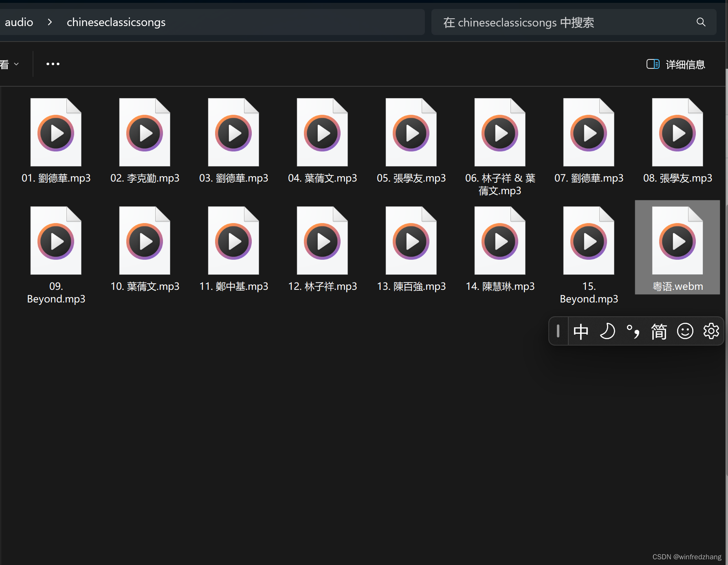Viewport: 728px width, 565px height.
Task: Toggle IME Chinese/English mode 中
Action: tap(581, 331)
